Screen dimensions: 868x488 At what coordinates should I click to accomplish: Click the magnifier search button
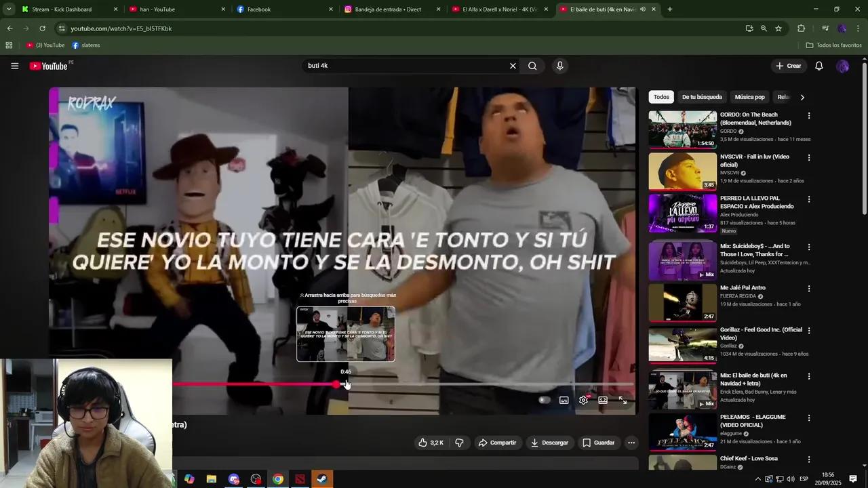[532, 66]
